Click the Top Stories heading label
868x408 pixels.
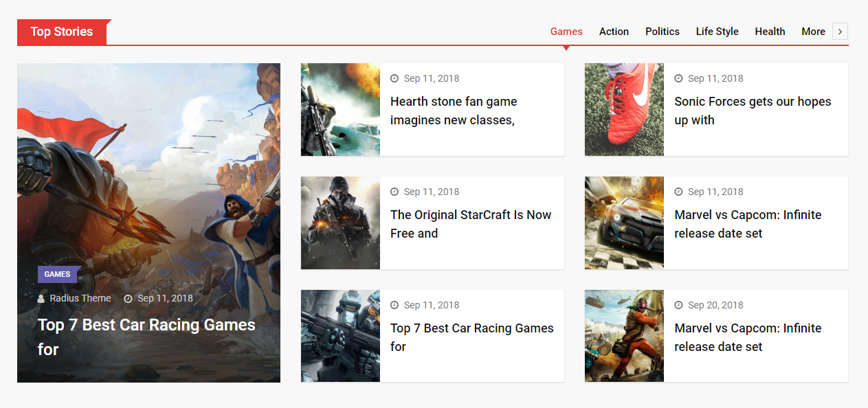coord(62,32)
